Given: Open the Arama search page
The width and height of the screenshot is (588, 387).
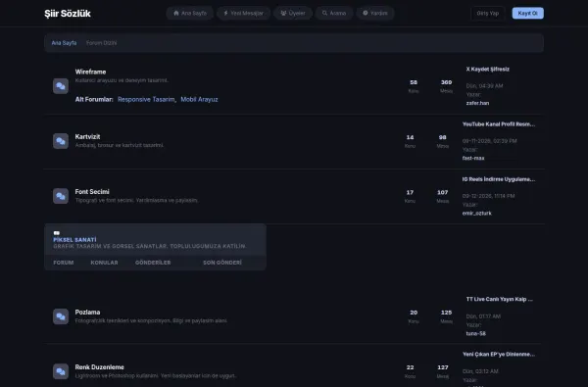Looking at the screenshot, I should (334, 13).
